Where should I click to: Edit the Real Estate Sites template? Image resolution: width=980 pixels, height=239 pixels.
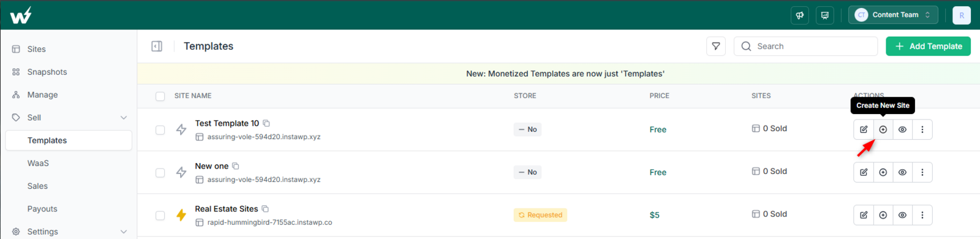pos(864,215)
